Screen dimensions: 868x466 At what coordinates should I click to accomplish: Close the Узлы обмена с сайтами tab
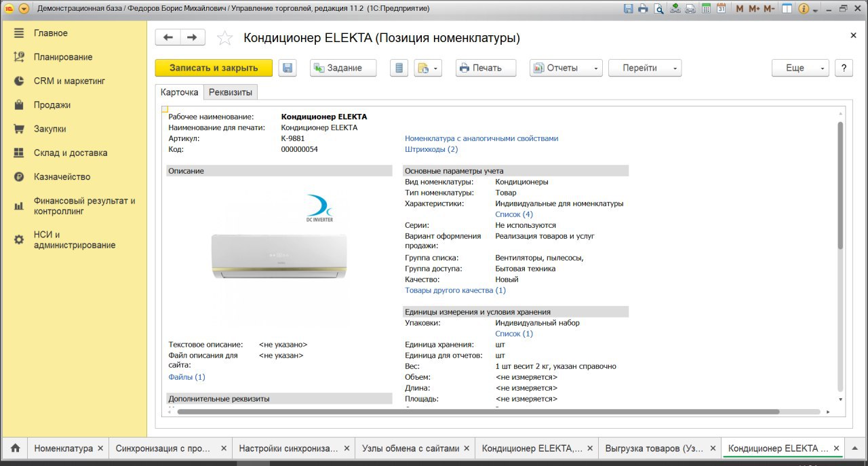coord(467,448)
